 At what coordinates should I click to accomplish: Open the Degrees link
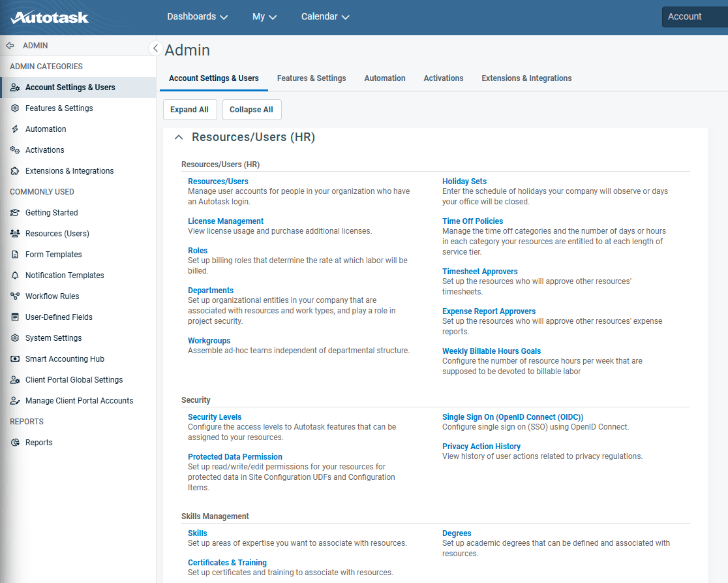[x=457, y=534]
